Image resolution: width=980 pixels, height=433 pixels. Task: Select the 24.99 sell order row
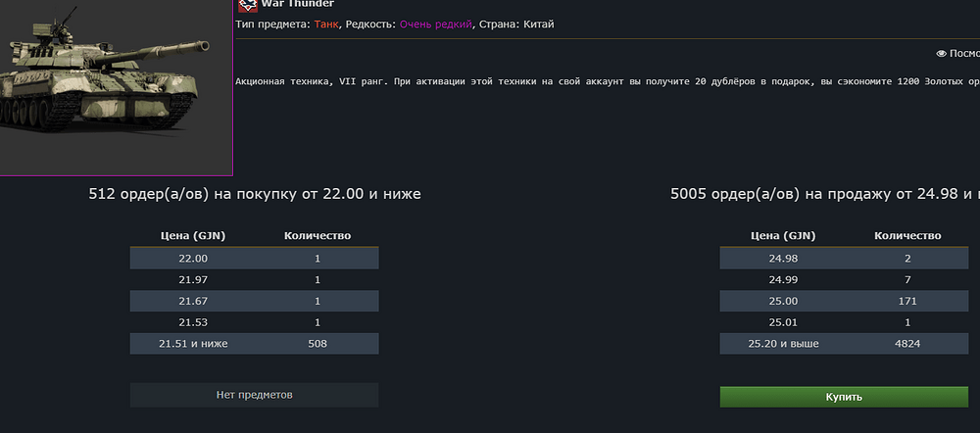(844, 280)
